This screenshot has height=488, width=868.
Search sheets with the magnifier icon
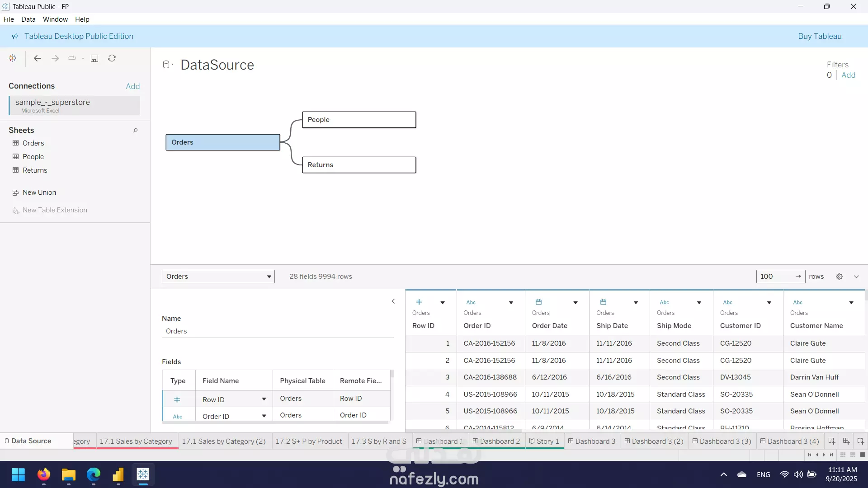135,130
